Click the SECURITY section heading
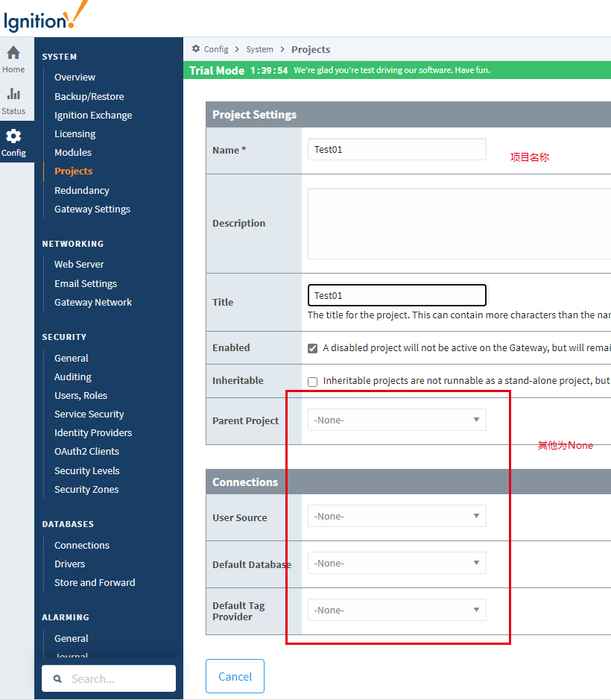This screenshot has width=611, height=700. coord(64,337)
